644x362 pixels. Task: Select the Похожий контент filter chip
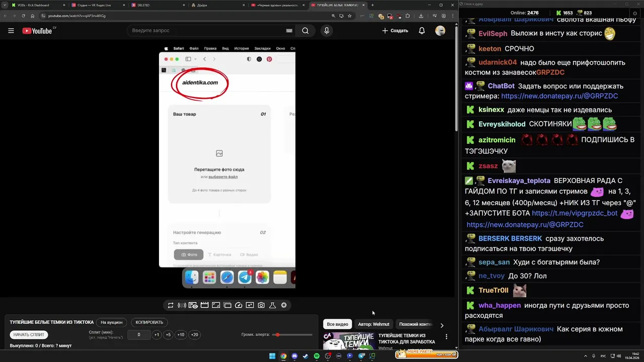click(416, 324)
